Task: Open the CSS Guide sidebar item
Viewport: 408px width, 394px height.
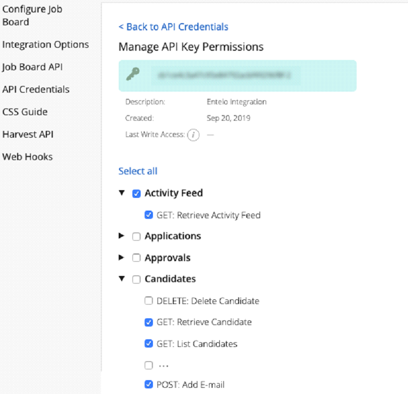Action: pos(25,112)
